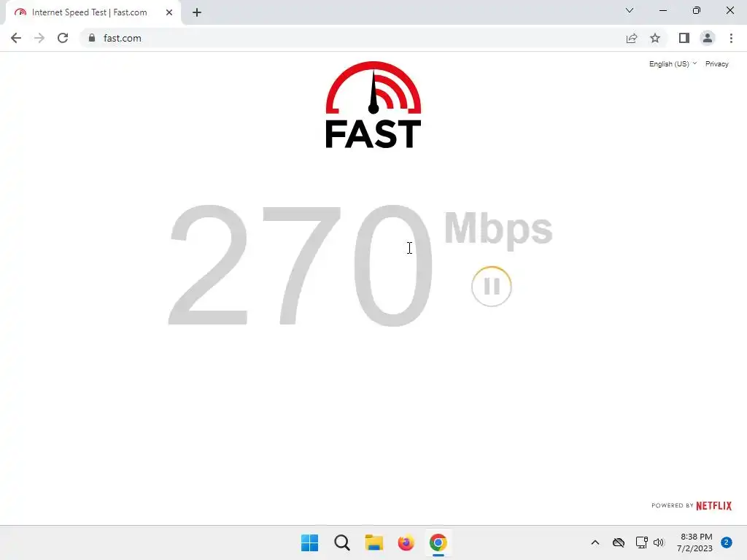
Task: Open Firefox from the taskbar
Action: (406, 542)
